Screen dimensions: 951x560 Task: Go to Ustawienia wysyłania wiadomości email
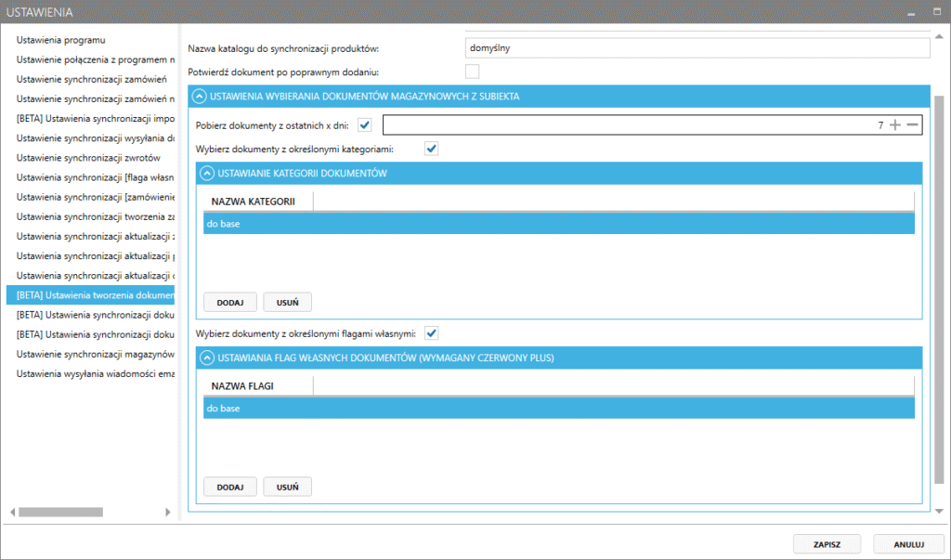point(95,373)
